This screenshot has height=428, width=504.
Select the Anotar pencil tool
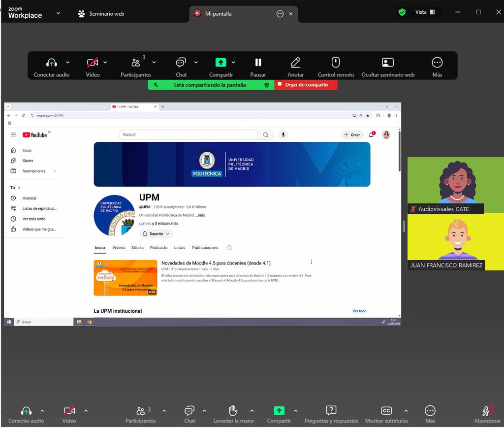[x=295, y=67]
